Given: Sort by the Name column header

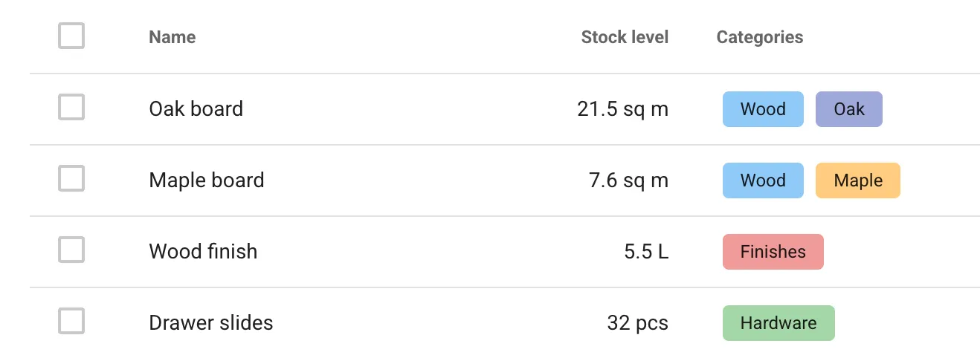Looking at the screenshot, I should (x=173, y=37).
